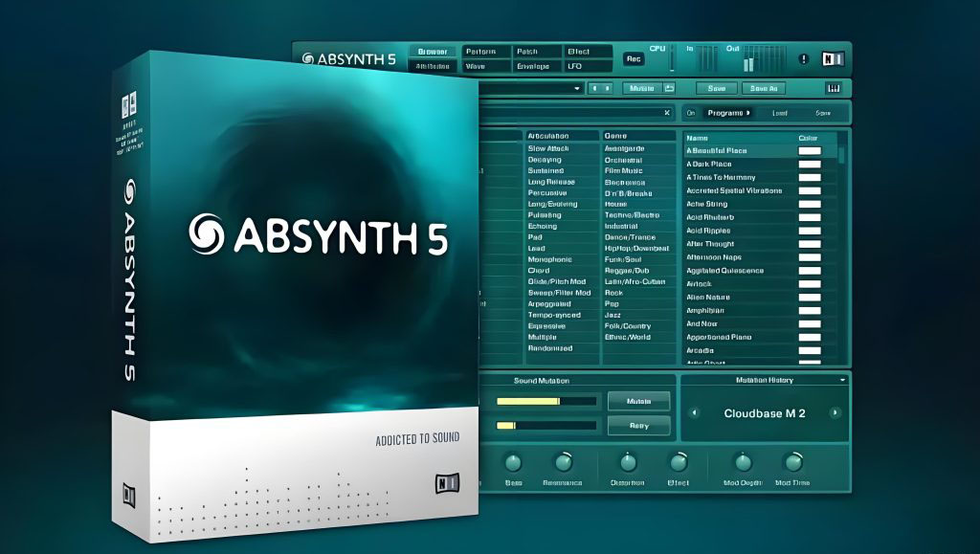Select the 'A Dark Place' preset
This screenshot has height=554, width=980.
tap(709, 164)
